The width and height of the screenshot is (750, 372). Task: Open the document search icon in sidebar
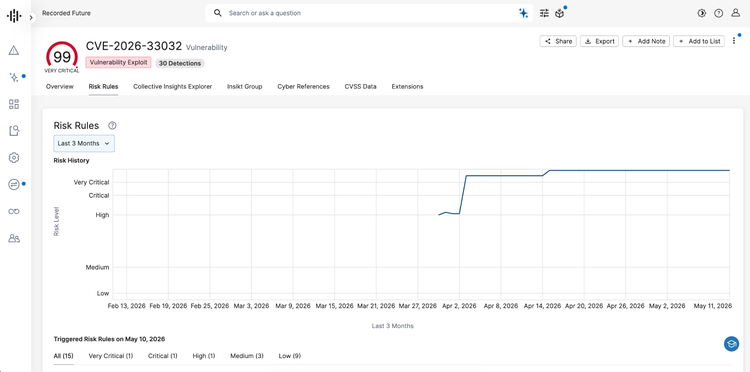(x=14, y=131)
